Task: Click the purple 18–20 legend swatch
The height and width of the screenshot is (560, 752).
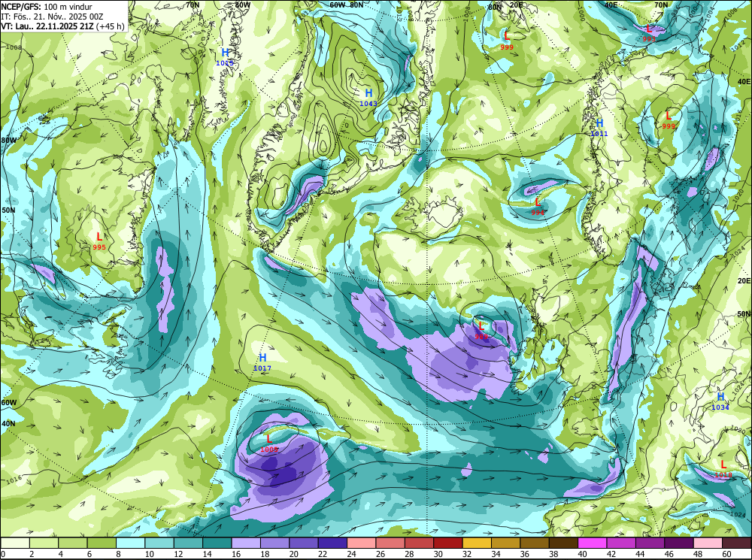Action: pyautogui.click(x=274, y=543)
